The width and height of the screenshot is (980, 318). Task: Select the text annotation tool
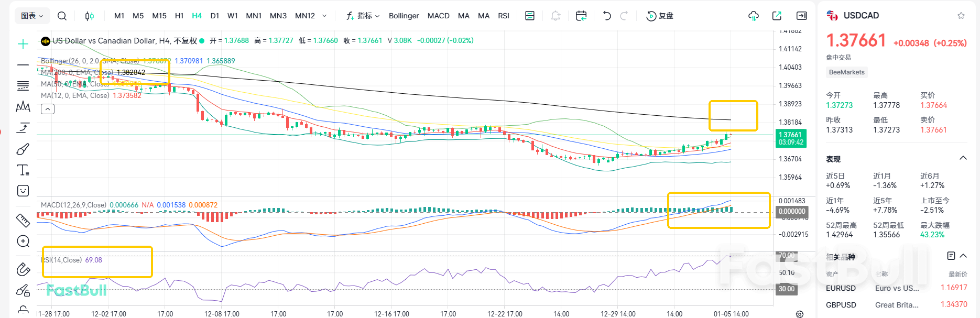coord(23,170)
